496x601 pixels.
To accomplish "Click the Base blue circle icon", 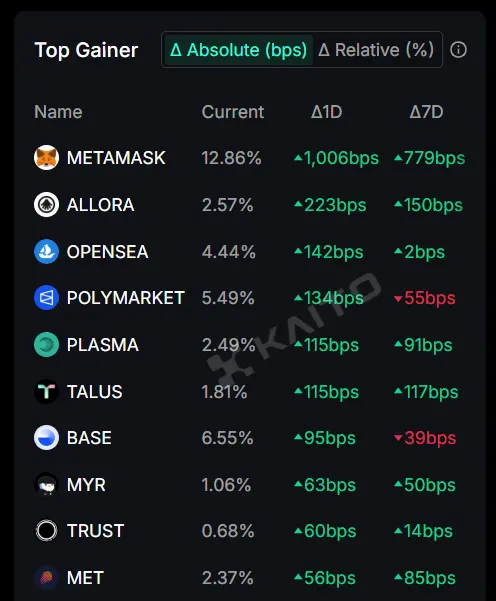I will (x=46, y=438).
